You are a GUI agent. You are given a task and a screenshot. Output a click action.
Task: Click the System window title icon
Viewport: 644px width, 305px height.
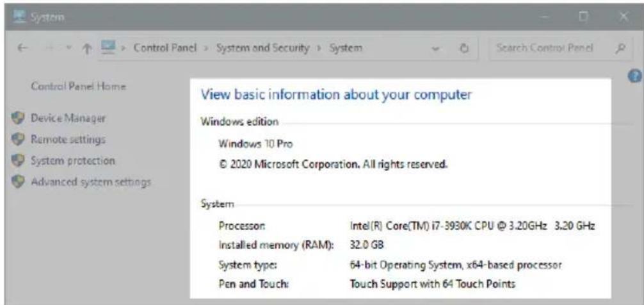(19, 17)
